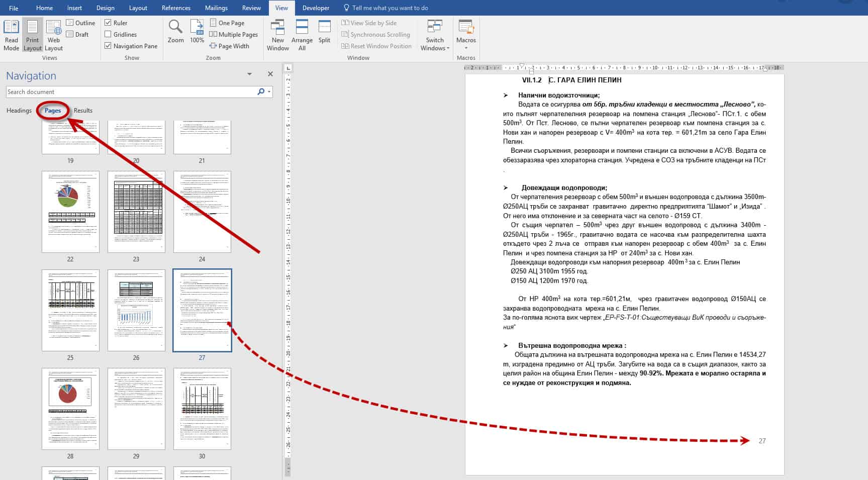Click 'Довеждащи водопроводи;' bullet heading
The height and width of the screenshot is (480, 868).
click(564, 187)
